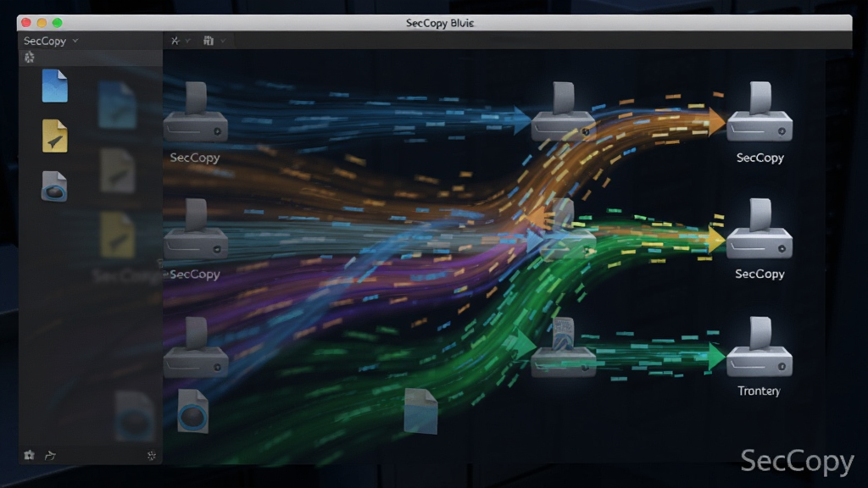
Task: Click the house-shaped icon in the sidebar footer
Action: click(x=30, y=455)
